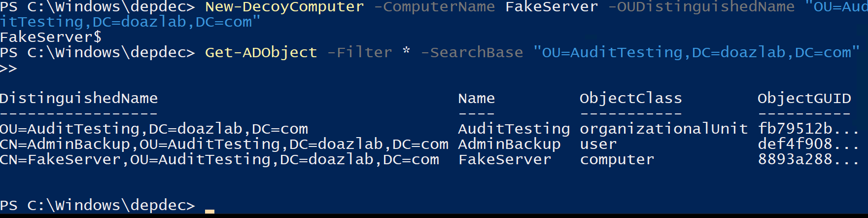Click the blinking cursor at bottom prompt

click(x=209, y=211)
